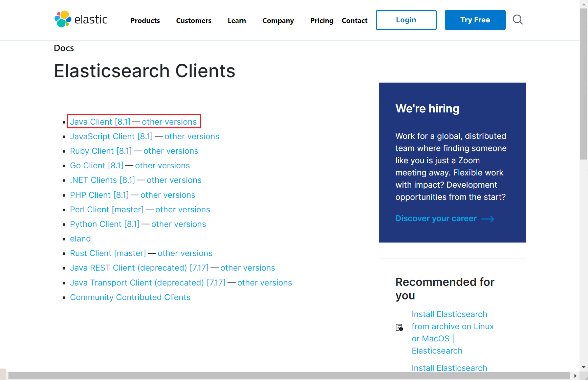Click the arrow after Discover your career
The width and height of the screenshot is (588, 380).
click(x=487, y=219)
